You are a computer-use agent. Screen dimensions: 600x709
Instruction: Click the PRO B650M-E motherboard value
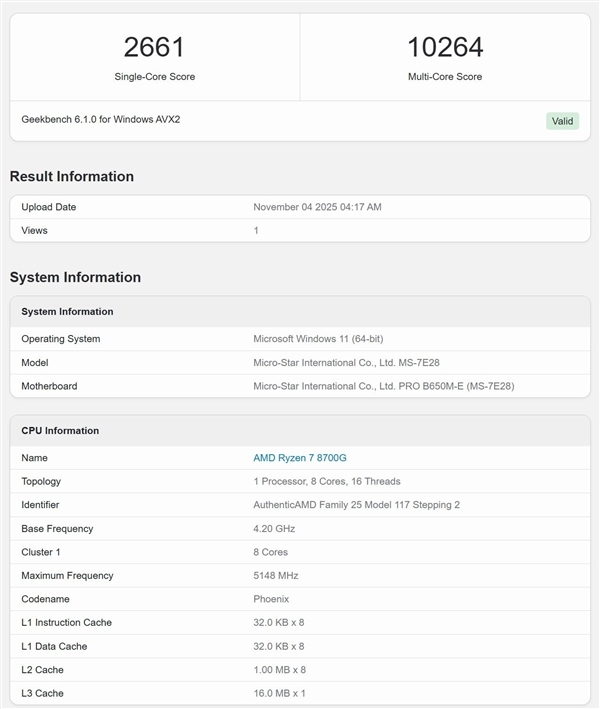[x=383, y=386]
